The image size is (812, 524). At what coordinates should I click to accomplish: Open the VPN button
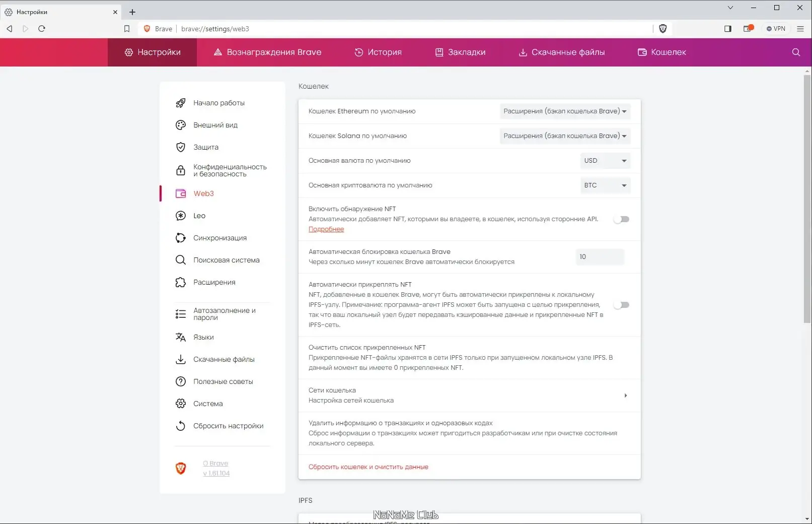776,29
